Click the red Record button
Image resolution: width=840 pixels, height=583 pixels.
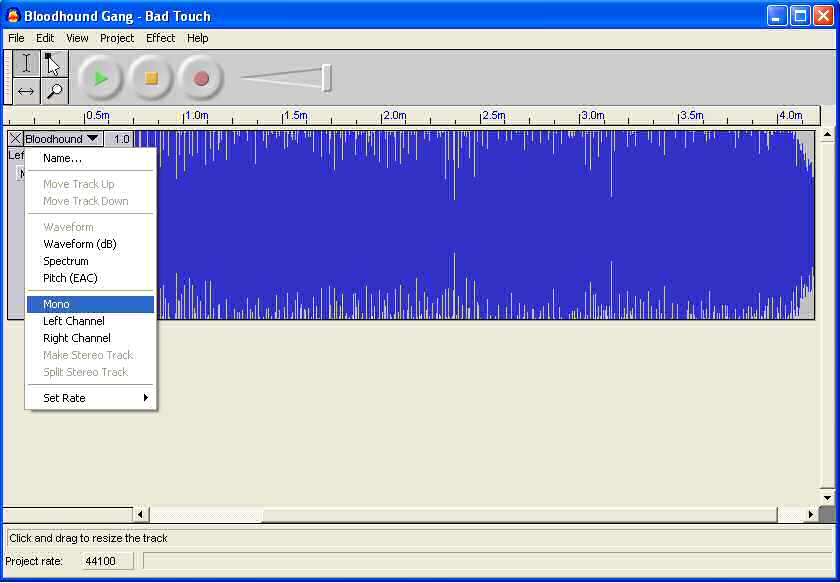(201, 79)
